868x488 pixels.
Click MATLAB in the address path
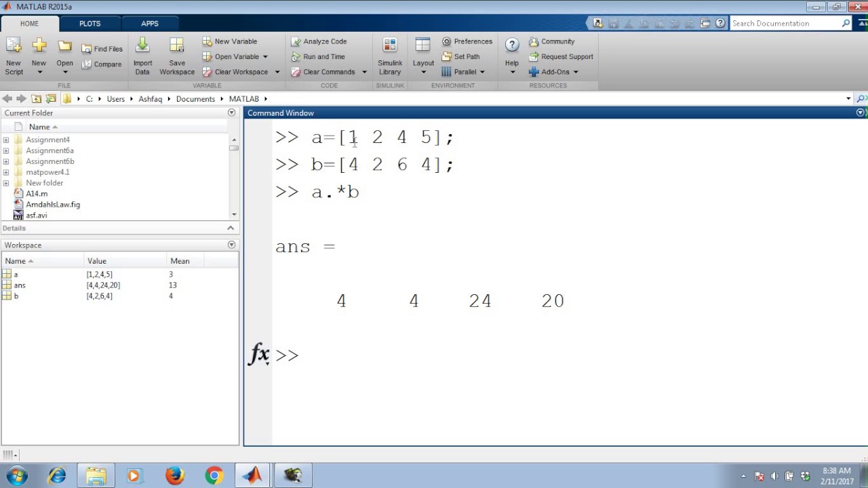click(244, 99)
